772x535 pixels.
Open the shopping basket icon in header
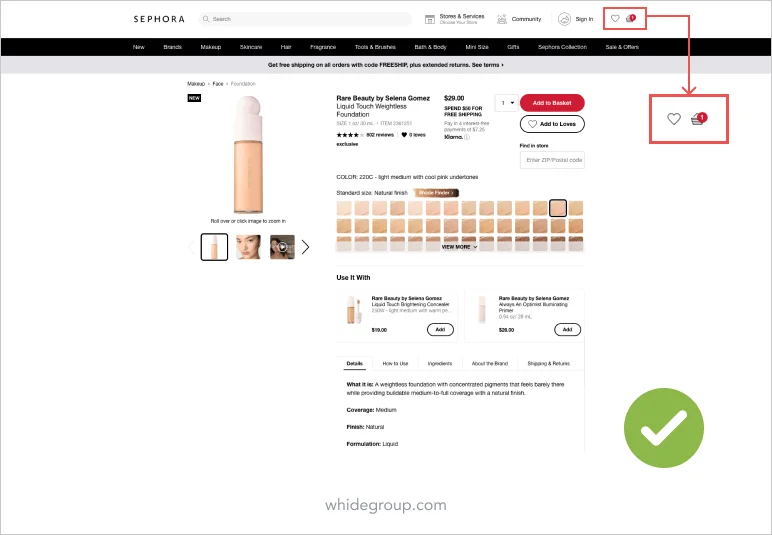coord(630,19)
